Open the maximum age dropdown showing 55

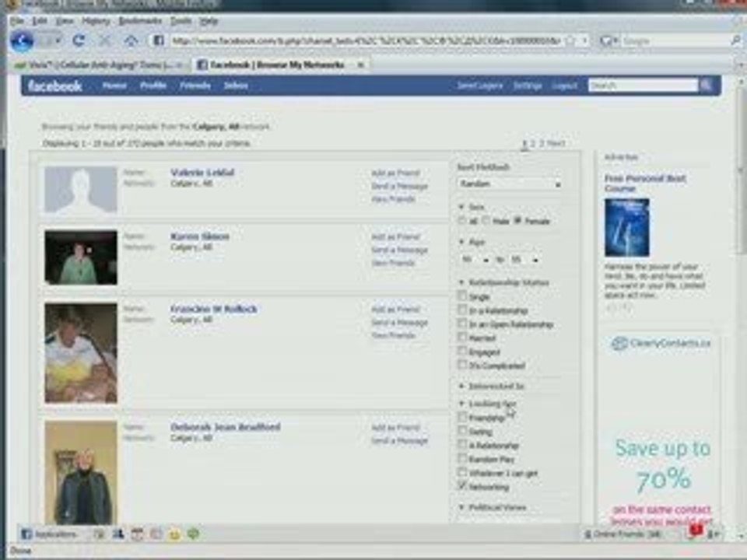coord(524,260)
